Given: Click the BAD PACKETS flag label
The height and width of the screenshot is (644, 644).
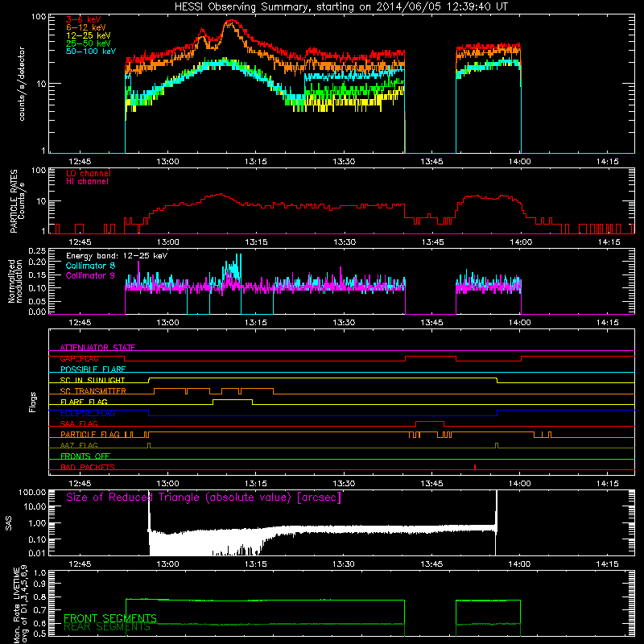Looking at the screenshot, I should pos(88,467).
